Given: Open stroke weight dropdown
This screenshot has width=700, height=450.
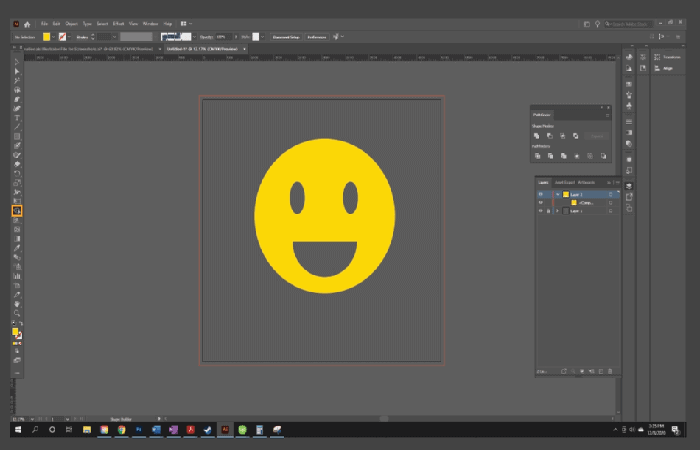Looking at the screenshot, I should click(x=115, y=37).
